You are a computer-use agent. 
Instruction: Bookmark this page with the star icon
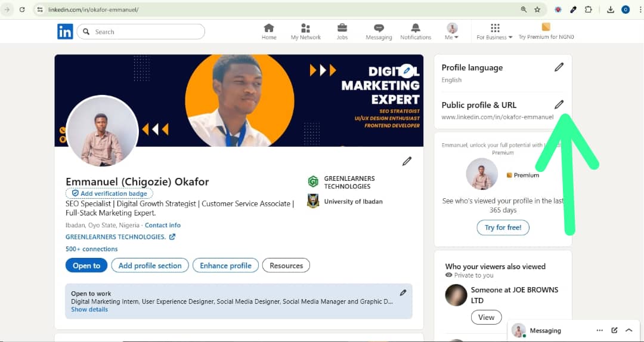point(537,10)
